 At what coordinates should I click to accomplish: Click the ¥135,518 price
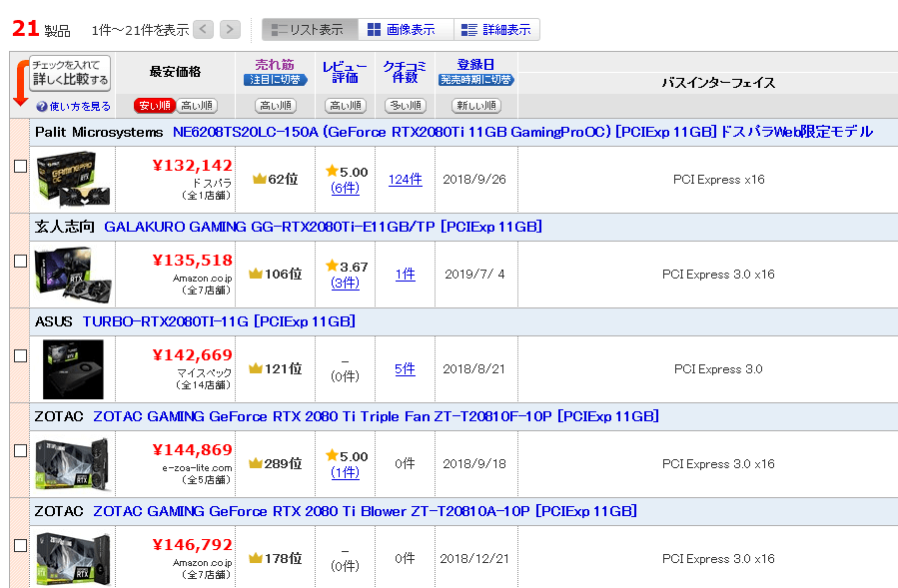click(x=193, y=261)
